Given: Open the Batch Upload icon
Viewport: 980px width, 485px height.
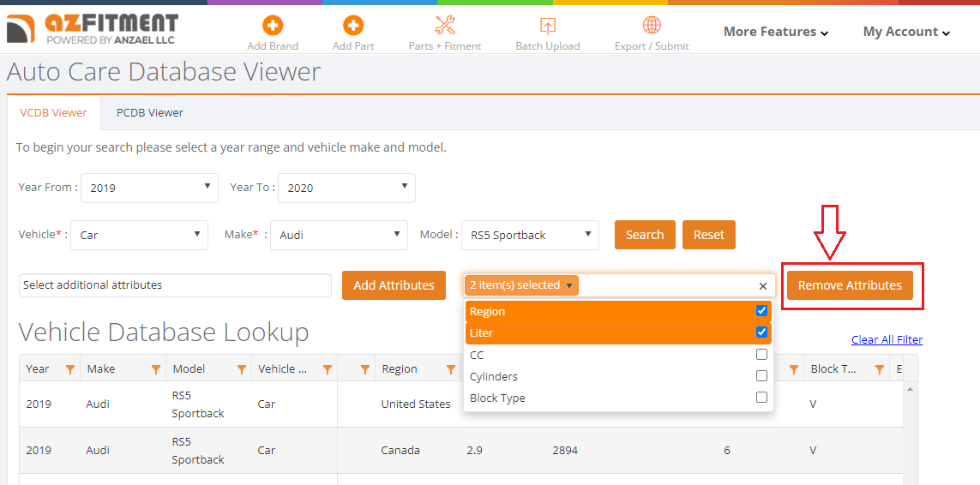Looking at the screenshot, I should click(x=548, y=26).
